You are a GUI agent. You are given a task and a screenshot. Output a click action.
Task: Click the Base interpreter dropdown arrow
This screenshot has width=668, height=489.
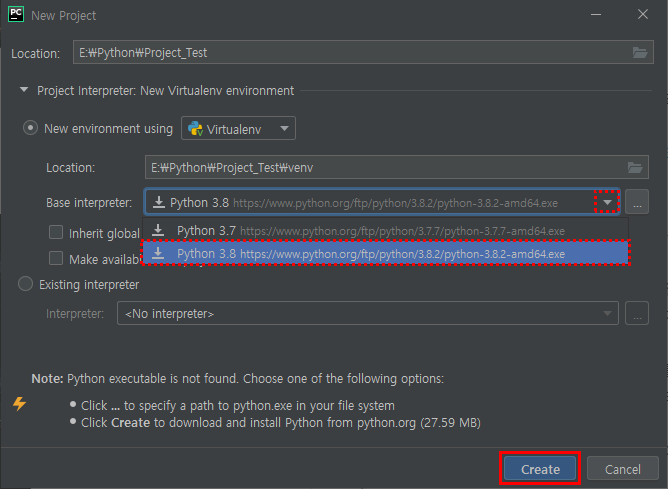607,202
